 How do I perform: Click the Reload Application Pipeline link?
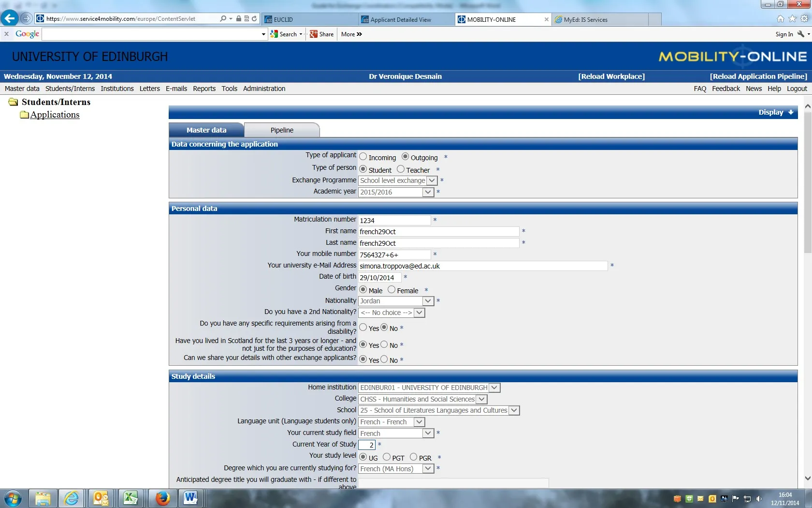(x=758, y=76)
